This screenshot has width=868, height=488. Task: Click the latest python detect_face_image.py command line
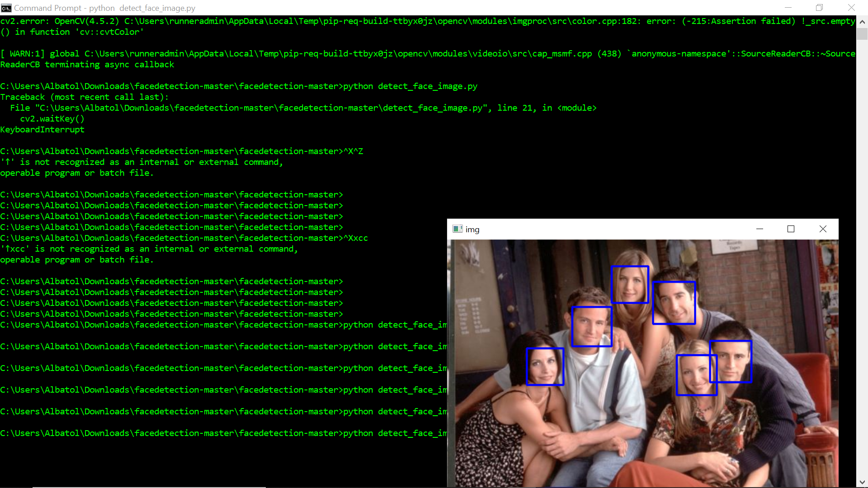pyautogui.click(x=393, y=433)
